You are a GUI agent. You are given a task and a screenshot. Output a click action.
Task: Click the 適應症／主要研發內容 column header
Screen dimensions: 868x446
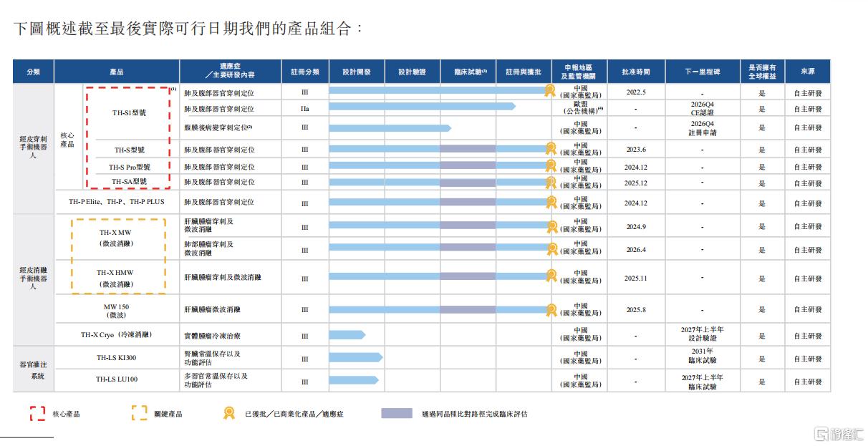click(230, 72)
